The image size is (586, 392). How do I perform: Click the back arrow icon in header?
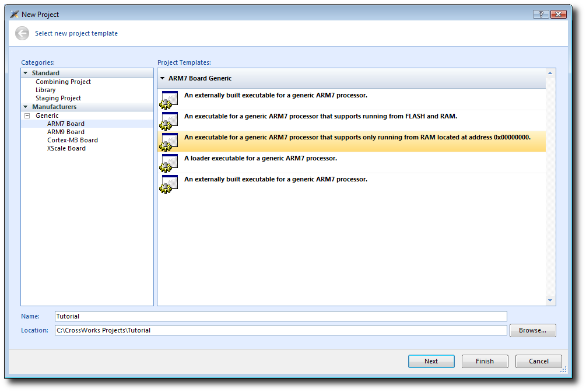22,33
